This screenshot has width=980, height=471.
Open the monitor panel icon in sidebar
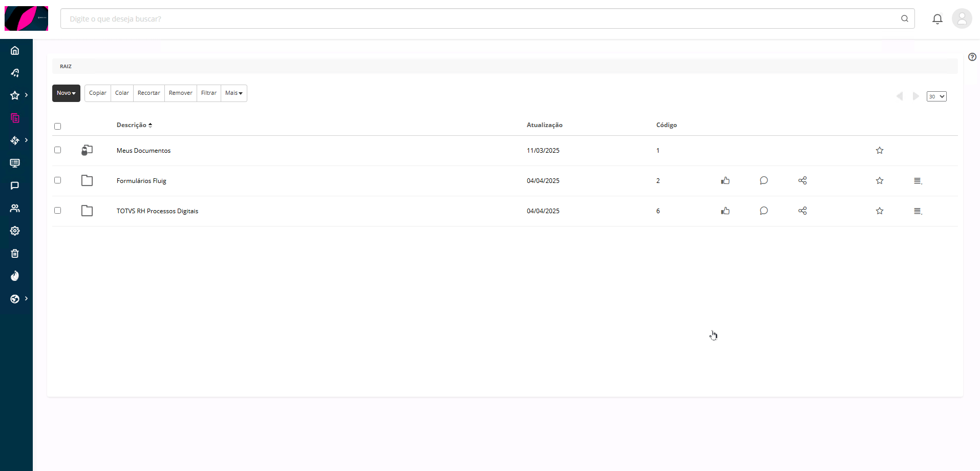pyautogui.click(x=15, y=163)
